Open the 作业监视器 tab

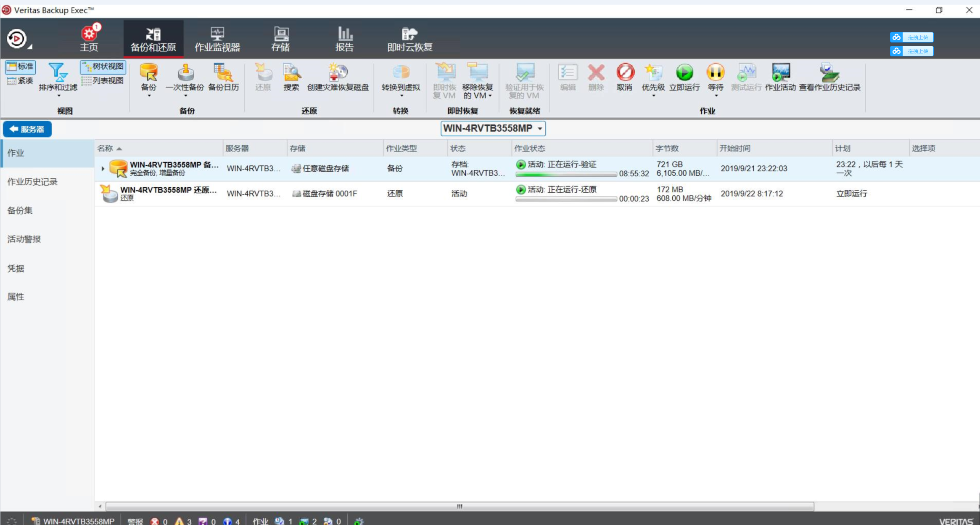tap(217, 39)
